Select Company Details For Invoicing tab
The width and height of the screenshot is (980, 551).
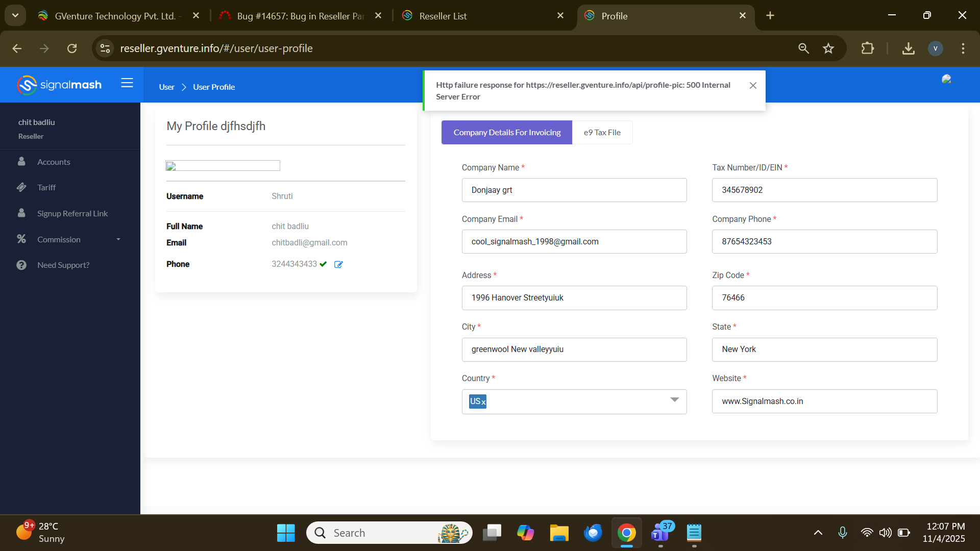(x=506, y=133)
